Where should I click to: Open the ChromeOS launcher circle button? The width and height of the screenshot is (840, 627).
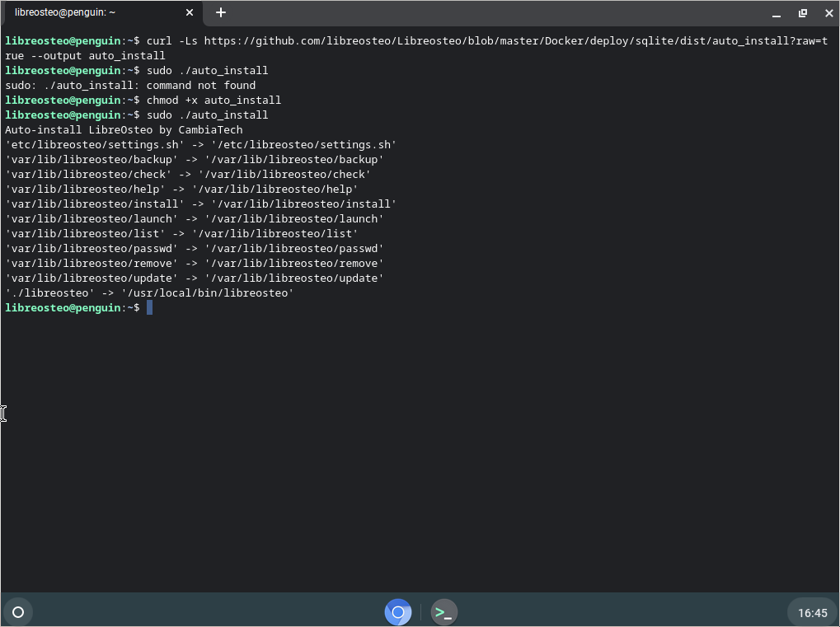(x=18, y=612)
